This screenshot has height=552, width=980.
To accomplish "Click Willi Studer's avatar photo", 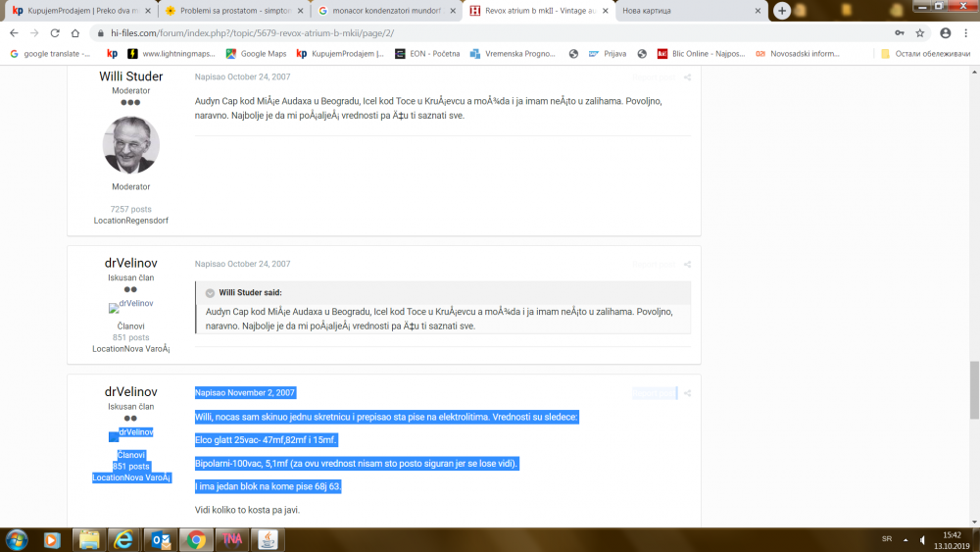I will [130, 145].
